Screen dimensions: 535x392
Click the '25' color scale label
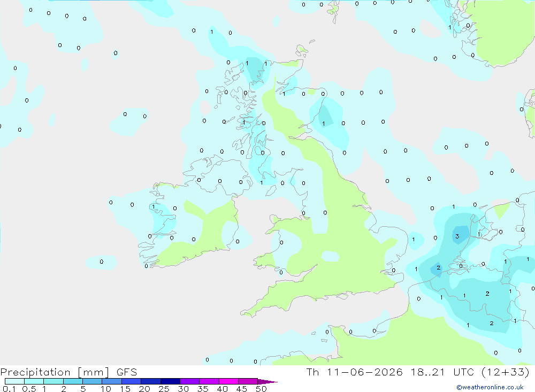tap(164, 389)
